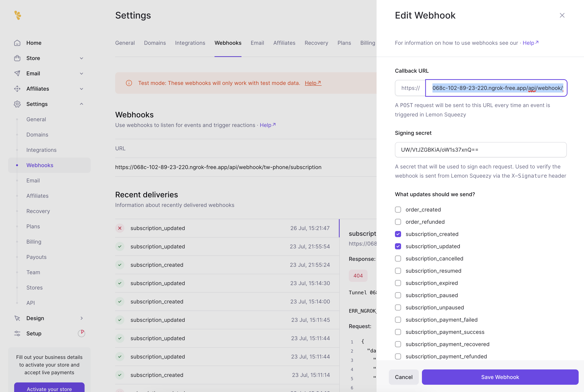The height and width of the screenshot is (392, 584).
Task: Enable the subscription_payment_failed checkbox
Action: coord(398,320)
